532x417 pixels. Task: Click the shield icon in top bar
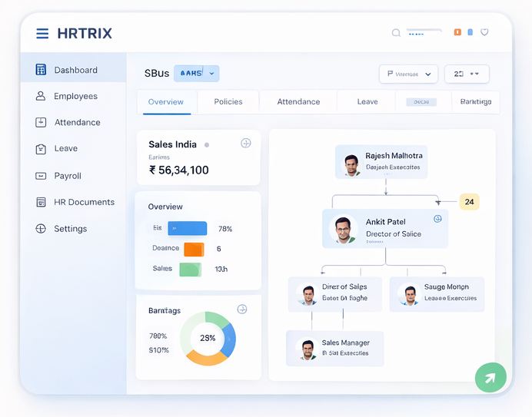click(x=484, y=32)
